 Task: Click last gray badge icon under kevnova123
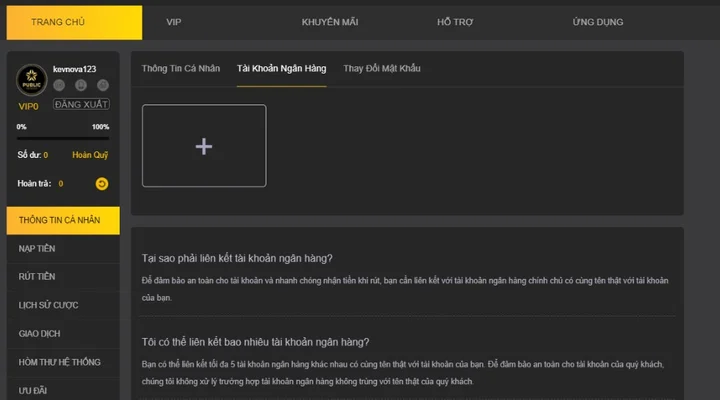pyautogui.click(x=103, y=85)
